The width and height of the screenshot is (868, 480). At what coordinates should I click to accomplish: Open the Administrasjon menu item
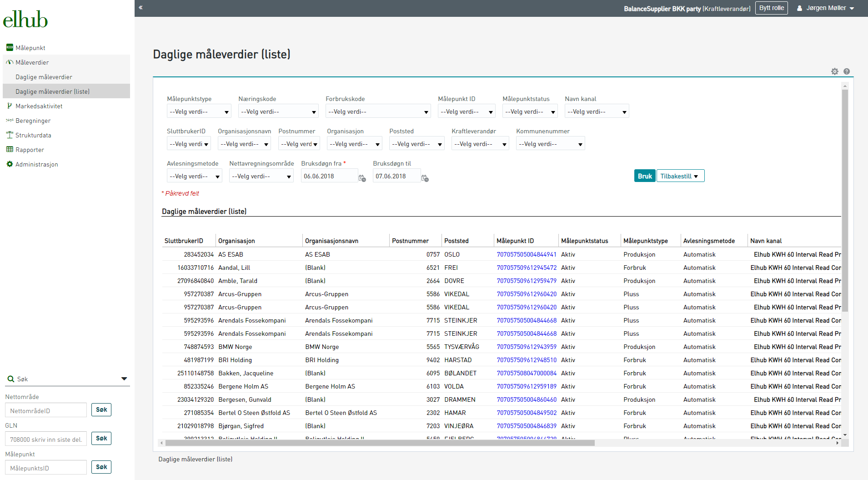pyautogui.click(x=37, y=164)
